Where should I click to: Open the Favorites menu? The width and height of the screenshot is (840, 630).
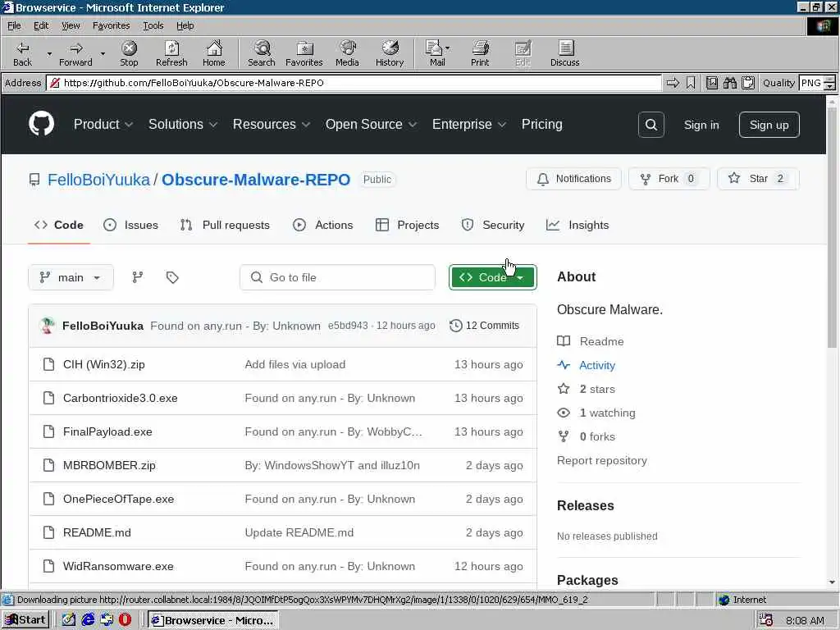pyautogui.click(x=111, y=25)
